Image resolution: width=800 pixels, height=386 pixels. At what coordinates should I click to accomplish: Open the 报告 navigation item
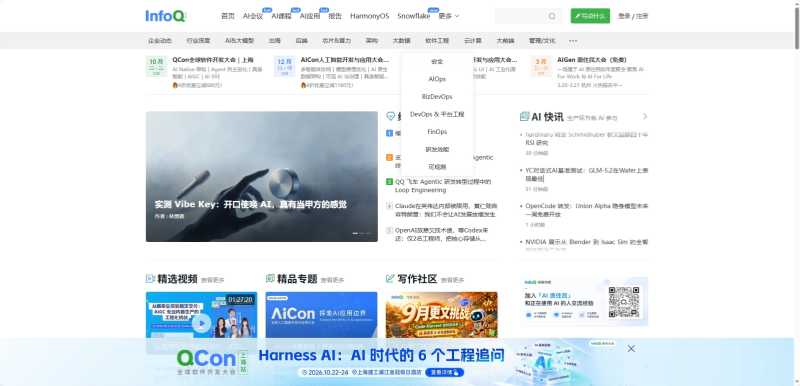coord(335,16)
